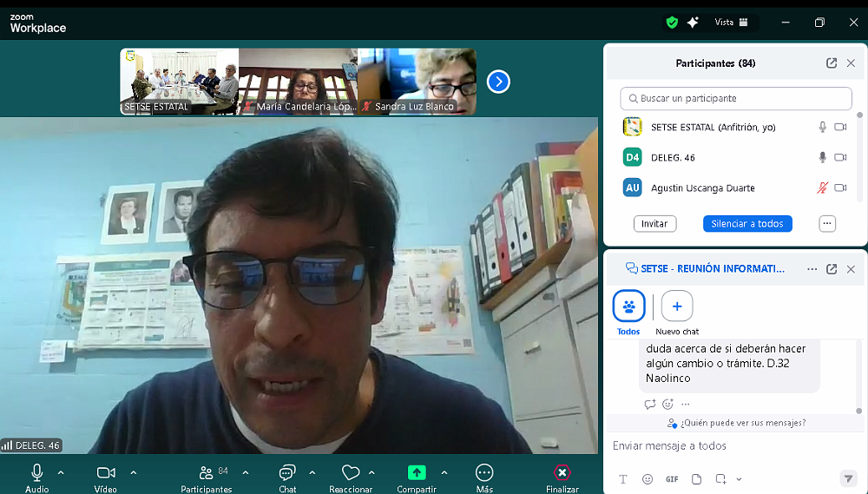Viewport: 868px width, 494px height.
Task: Click the Invitar button
Action: click(654, 223)
